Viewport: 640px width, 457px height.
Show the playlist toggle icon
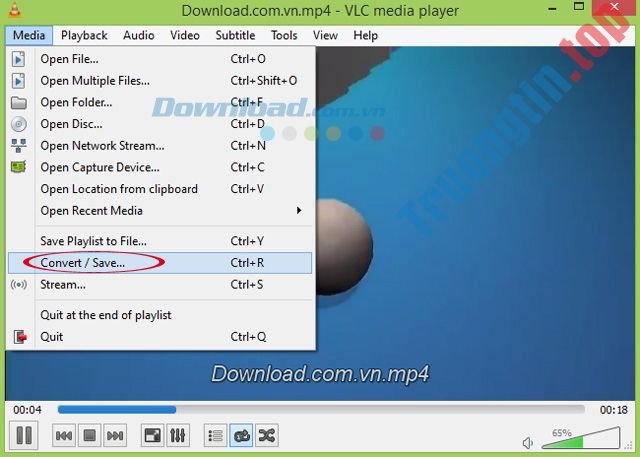(215, 436)
